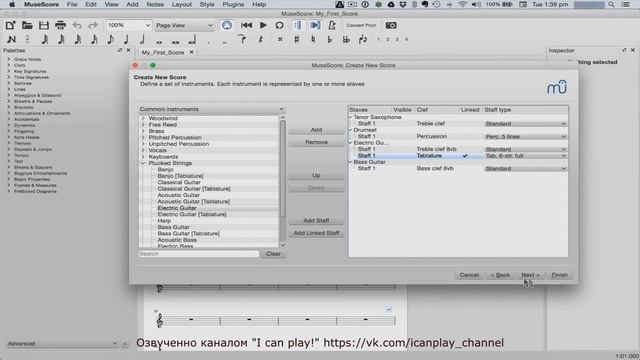Viewport: 640px width, 360px height.
Task: Open Staff type dropdown for Tenor Saxophone
Action: 525,124
